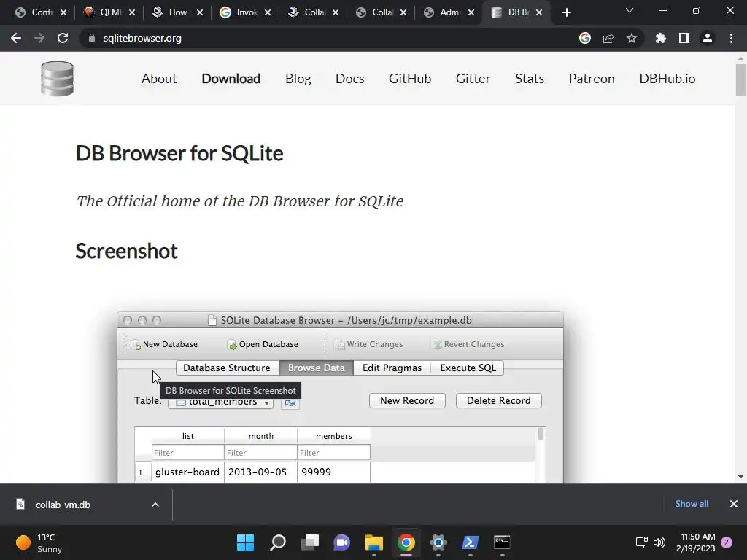
Task: Launch the Chat app from the taskbar
Action: [x=342, y=542]
